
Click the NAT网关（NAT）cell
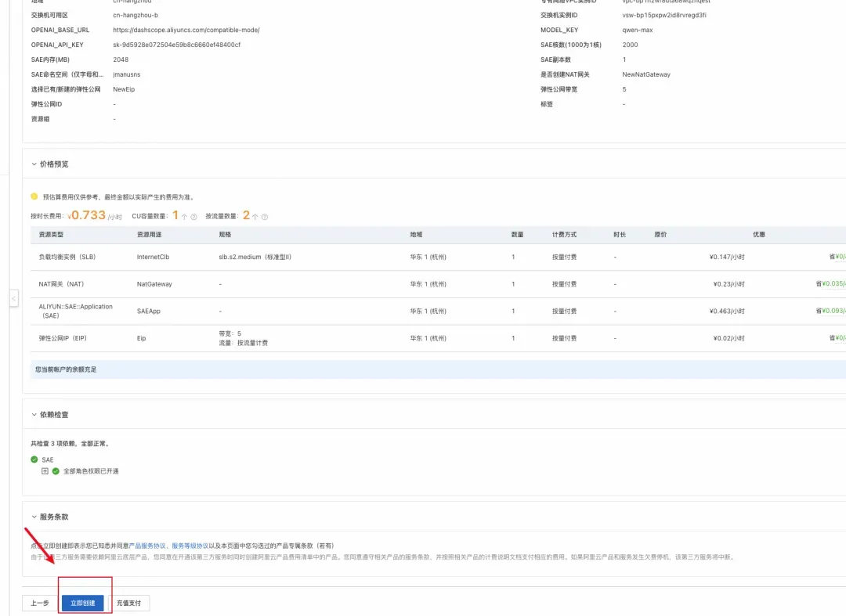[62, 284]
